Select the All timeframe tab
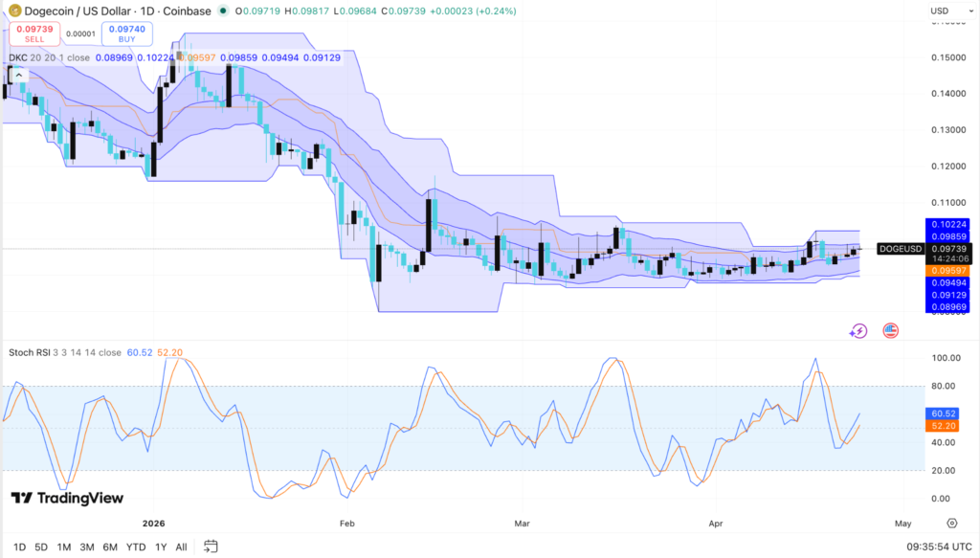 click(181, 546)
